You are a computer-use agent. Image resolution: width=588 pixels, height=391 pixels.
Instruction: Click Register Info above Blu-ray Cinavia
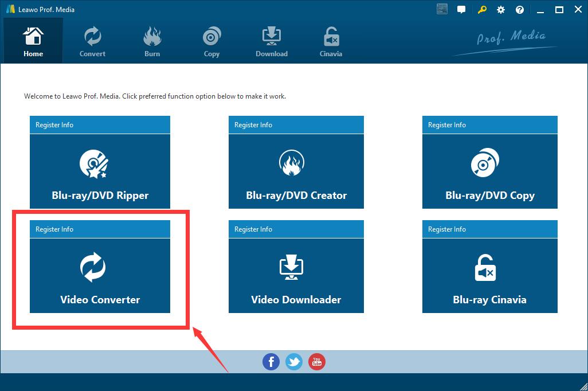pos(447,229)
